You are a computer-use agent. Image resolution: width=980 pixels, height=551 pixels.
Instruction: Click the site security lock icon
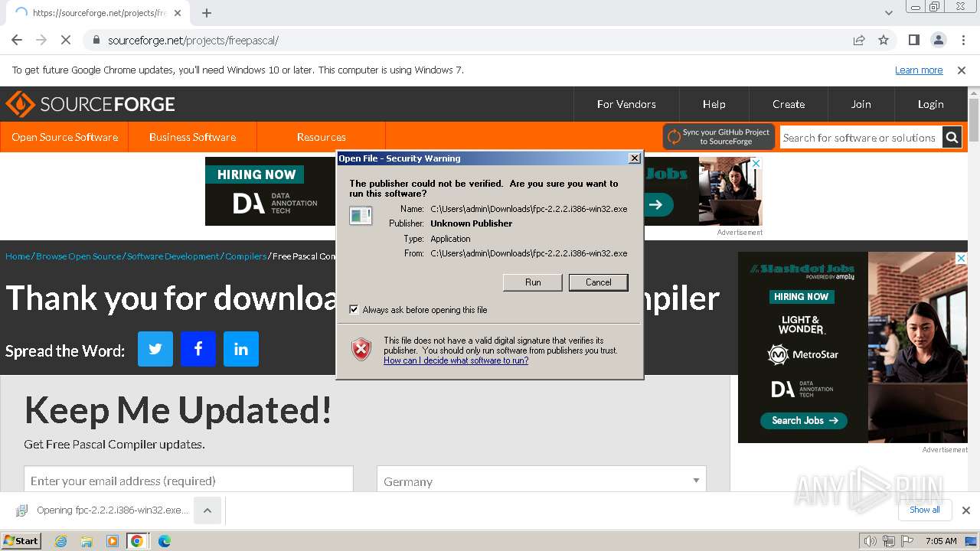[x=96, y=41]
